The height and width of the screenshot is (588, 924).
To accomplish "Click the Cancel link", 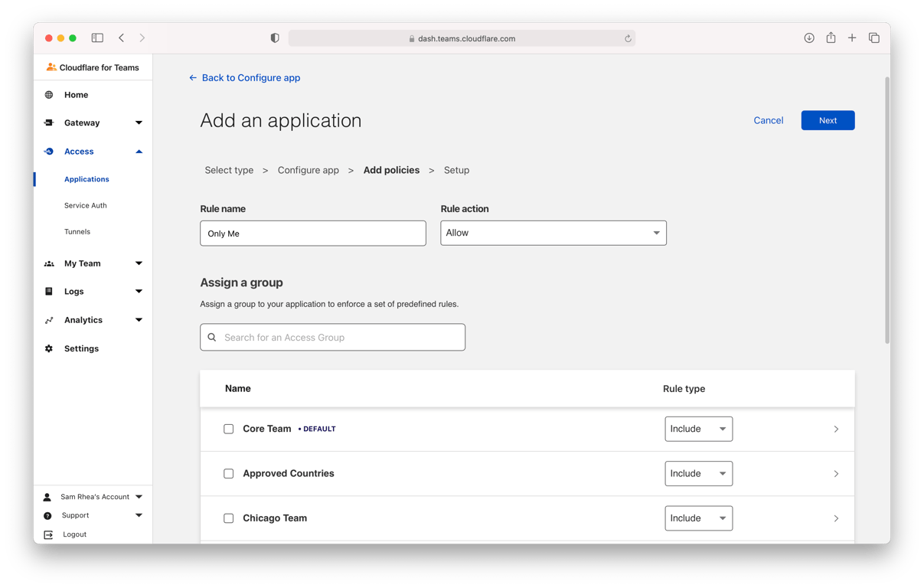I will point(768,120).
